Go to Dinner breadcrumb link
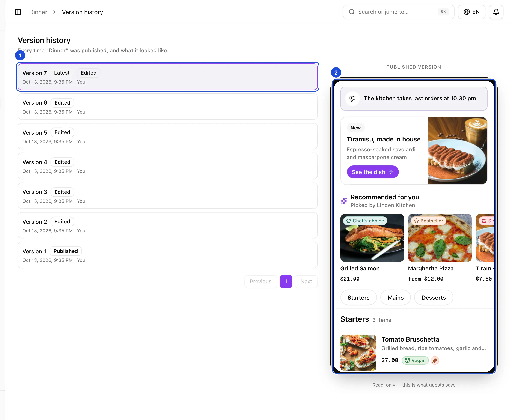This screenshot has width=512, height=420. click(x=38, y=12)
